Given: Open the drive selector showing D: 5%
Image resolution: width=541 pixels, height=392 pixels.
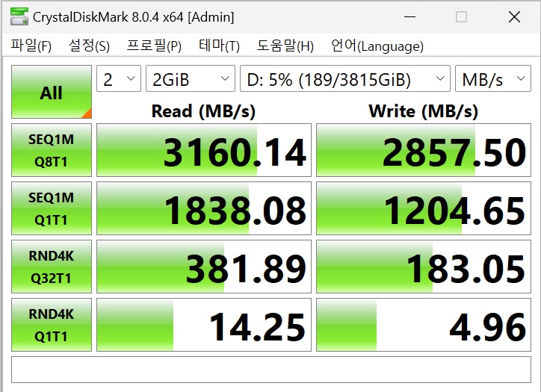Looking at the screenshot, I should click(x=345, y=78).
